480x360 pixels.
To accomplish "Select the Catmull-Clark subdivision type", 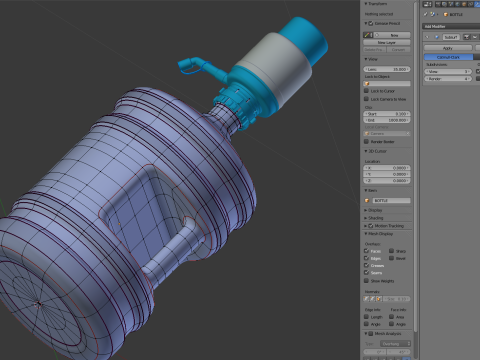I will click(x=448, y=57).
